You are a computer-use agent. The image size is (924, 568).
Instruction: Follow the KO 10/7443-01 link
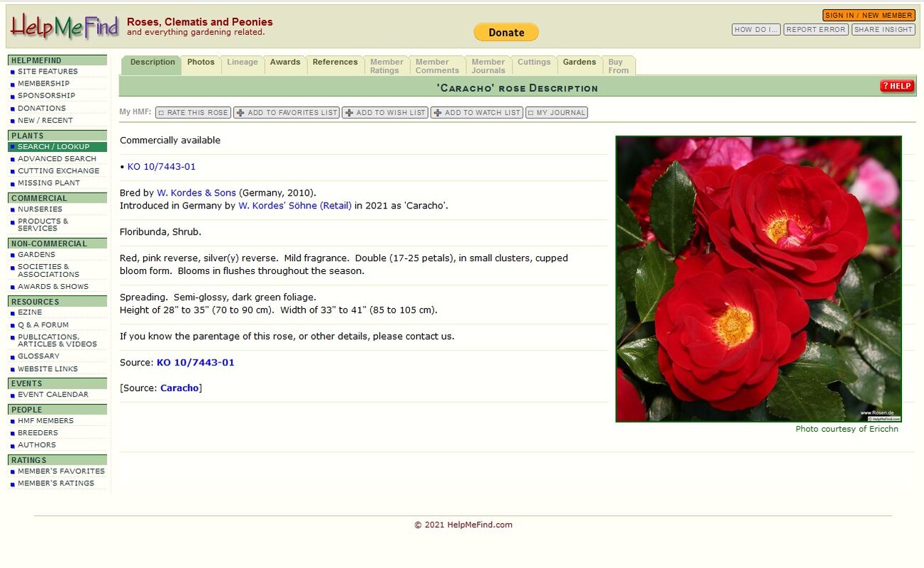click(x=161, y=166)
